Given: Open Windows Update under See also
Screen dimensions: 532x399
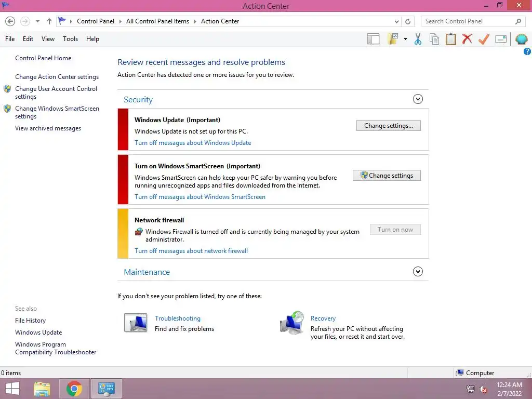Looking at the screenshot, I should [38, 332].
